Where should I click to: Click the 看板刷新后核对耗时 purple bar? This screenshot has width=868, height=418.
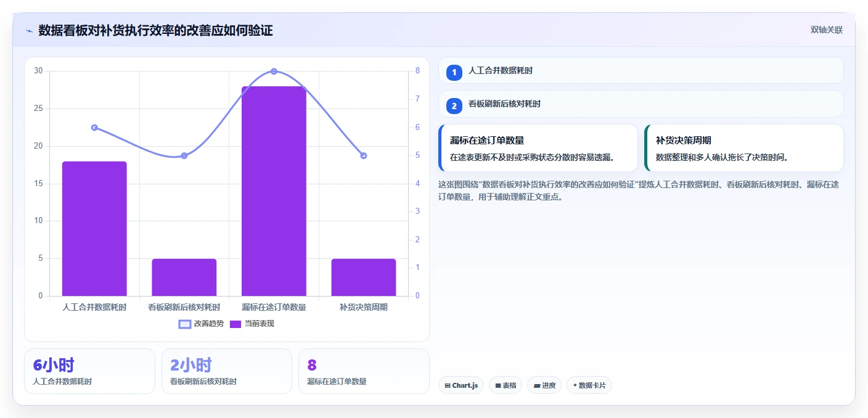tap(184, 277)
